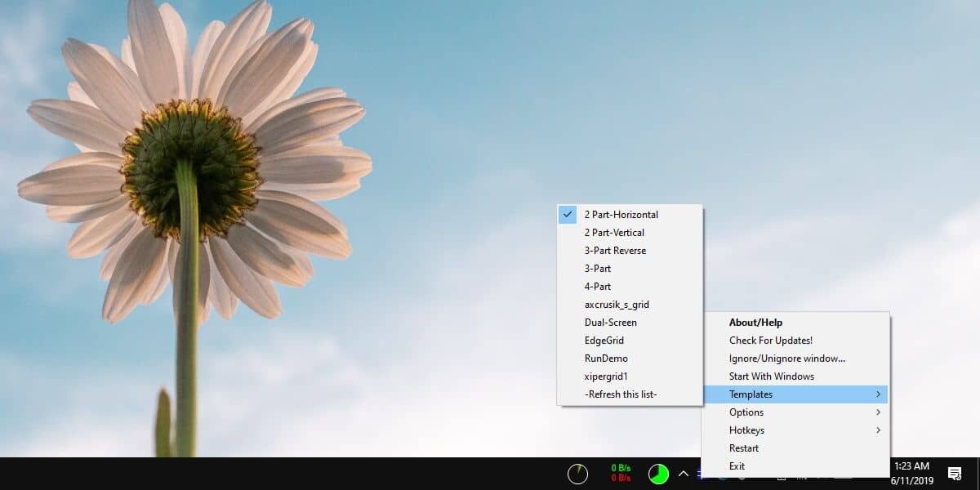980x490 pixels.
Task: Select the EdgeGrid template
Action: (x=604, y=341)
